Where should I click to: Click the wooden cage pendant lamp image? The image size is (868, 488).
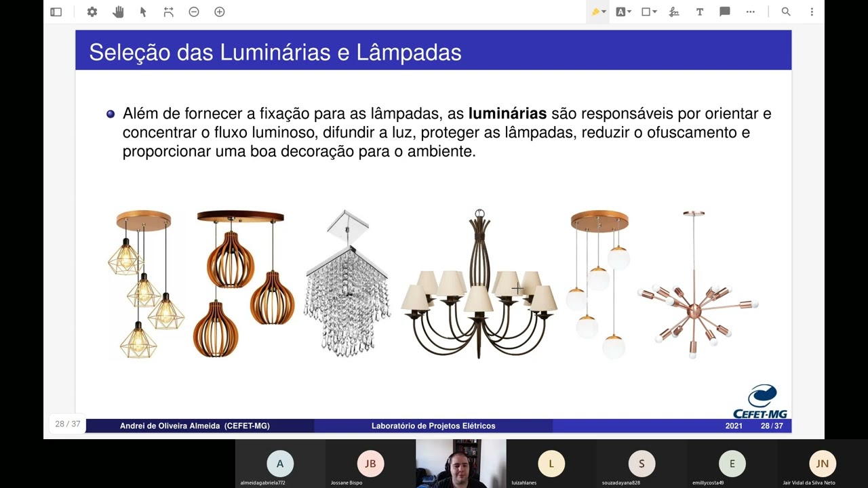[244, 284]
